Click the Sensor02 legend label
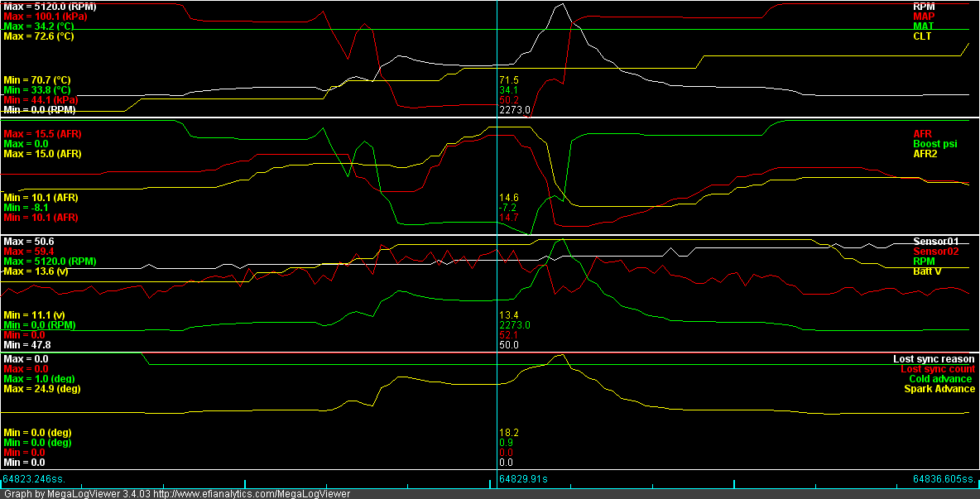This screenshot has width=980, height=499. (x=935, y=251)
